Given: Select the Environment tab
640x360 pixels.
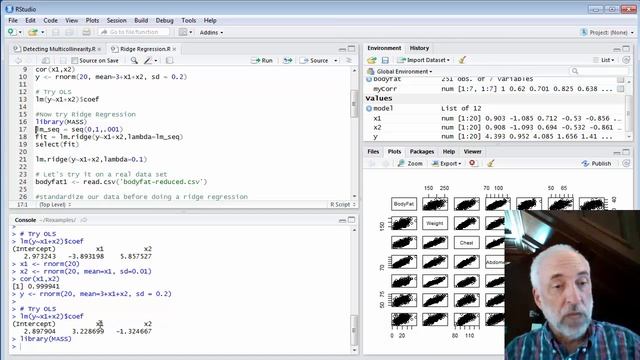Looking at the screenshot, I should pyautogui.click(x=384, y=48).
